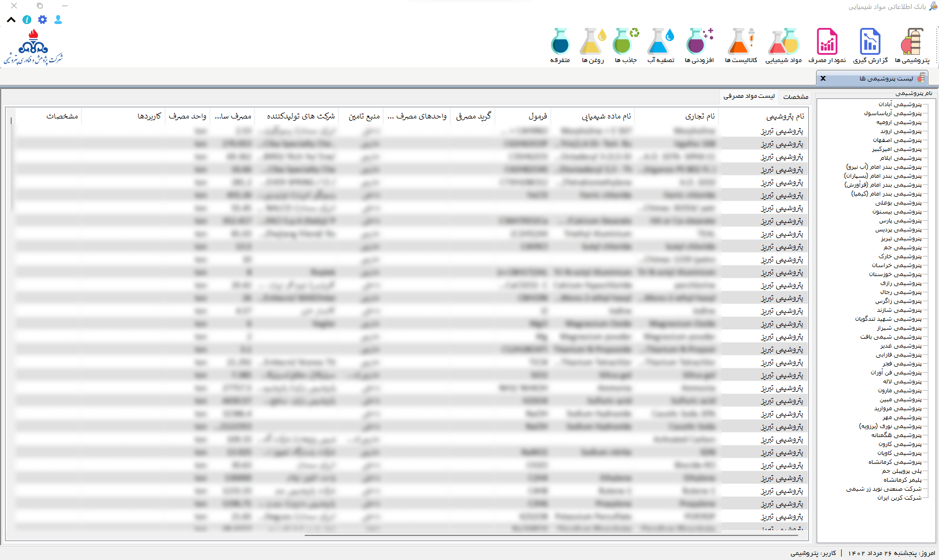Sort by the نام تجاری column header

tap(676, 116)
